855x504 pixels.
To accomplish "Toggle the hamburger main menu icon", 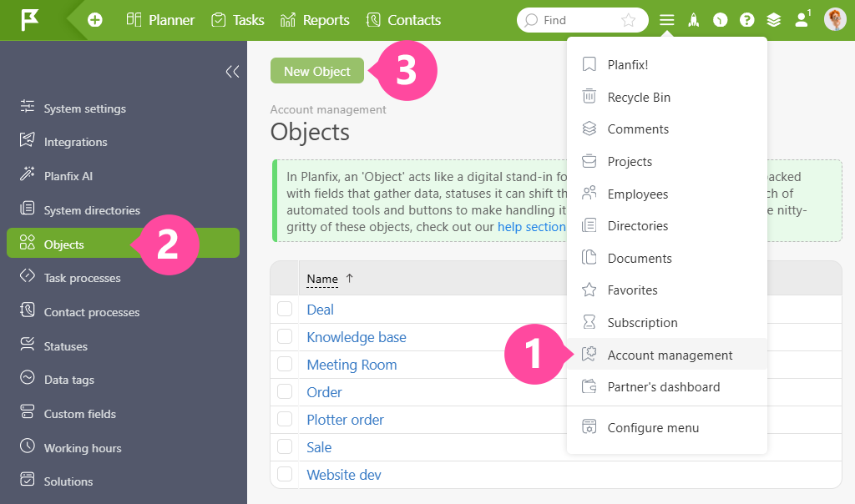I will pyautogui.click(x=666, y=20).
